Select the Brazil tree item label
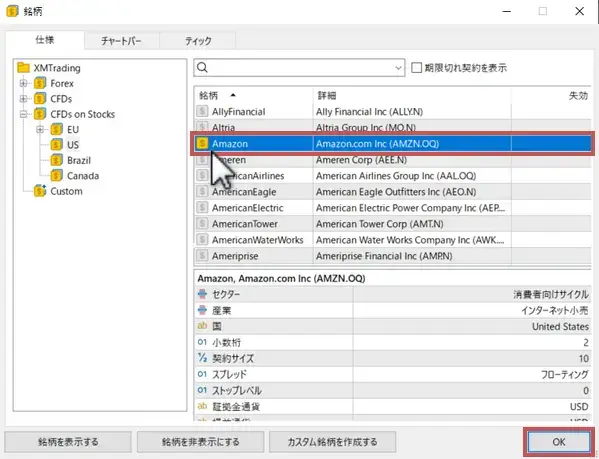Screen dimensions: 599x459 point(79,160)
